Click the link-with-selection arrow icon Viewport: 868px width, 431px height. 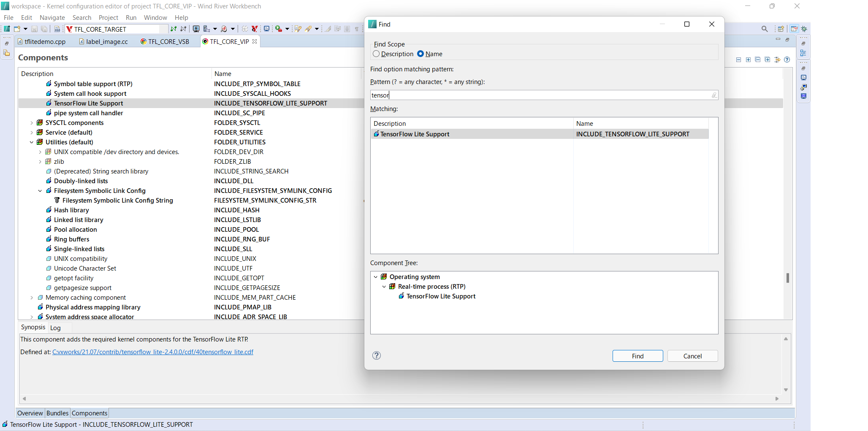[777, 60]
